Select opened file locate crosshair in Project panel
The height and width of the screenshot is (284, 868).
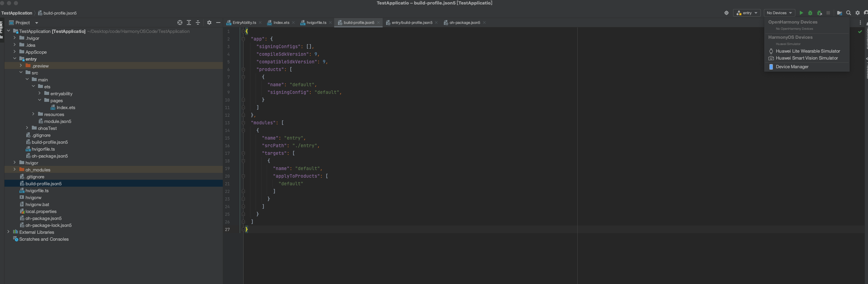180,23
